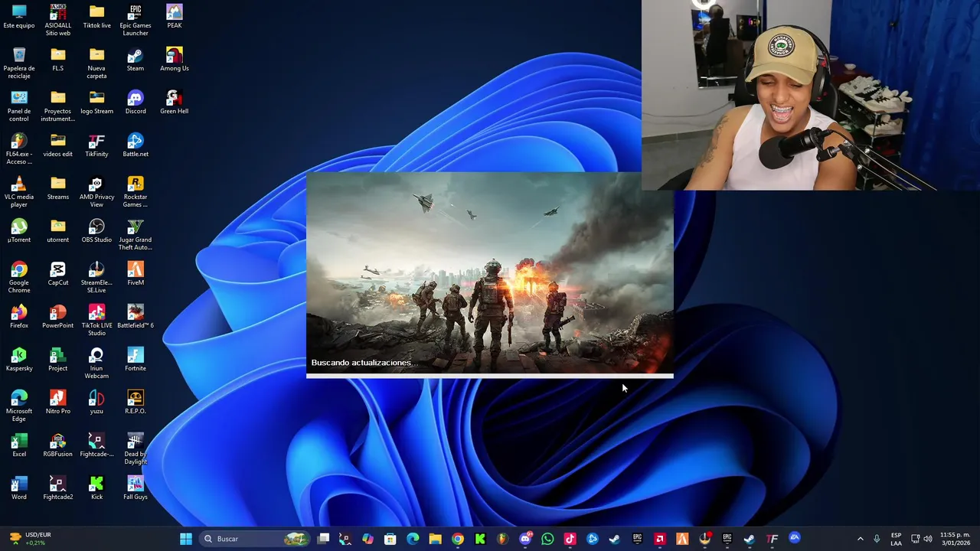This screenshot has width=980, height=551.
Task: Select the Kaspersky desktop shortcut
Action: (x=19, y=360)
